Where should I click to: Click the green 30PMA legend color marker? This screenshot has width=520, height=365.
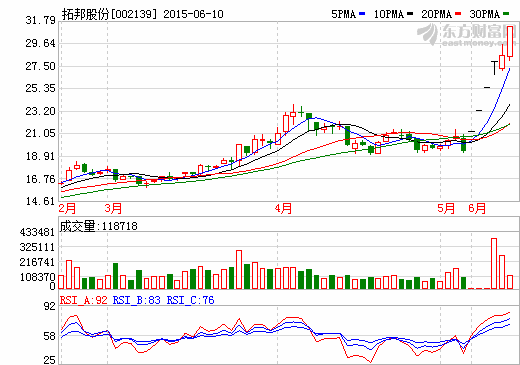[x=506, y=14]
